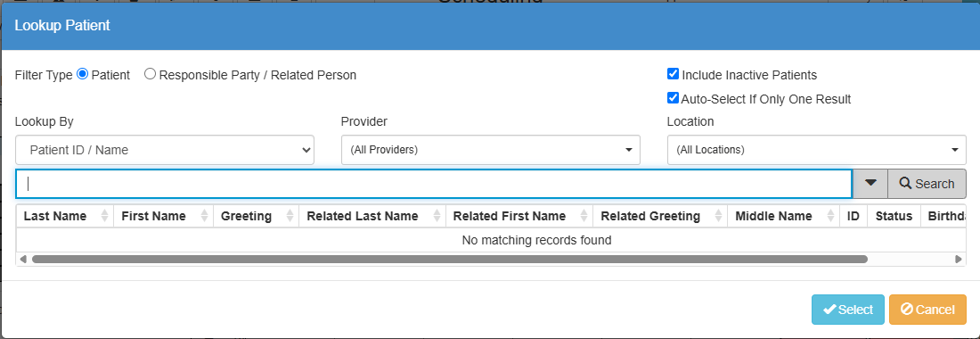Open the Lookup By dropdown
This screenshot has height=339, width=980.
(x=165, y=150)
